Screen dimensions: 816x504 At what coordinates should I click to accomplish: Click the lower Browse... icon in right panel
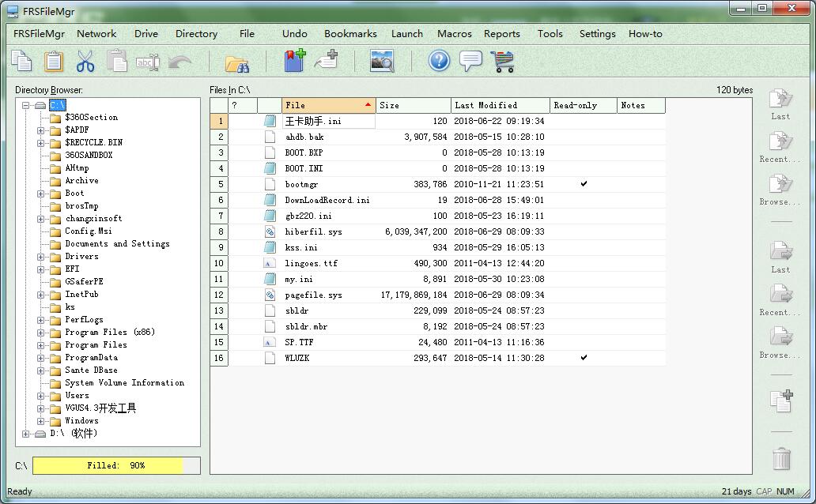[780, 337]
